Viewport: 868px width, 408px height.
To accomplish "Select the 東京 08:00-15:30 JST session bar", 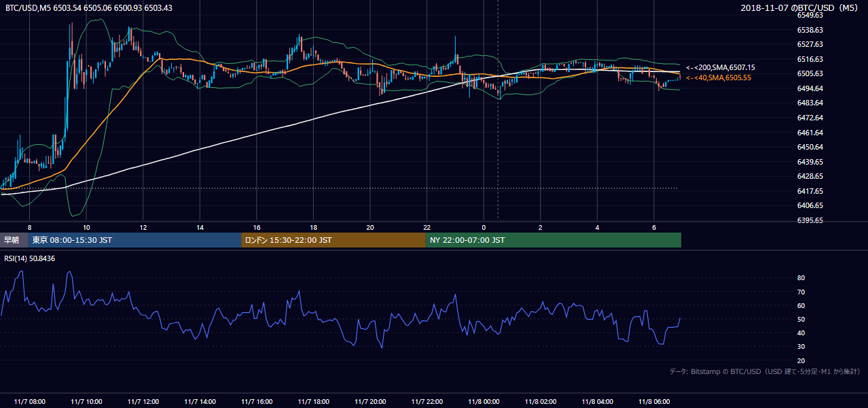I will (134, 240).
